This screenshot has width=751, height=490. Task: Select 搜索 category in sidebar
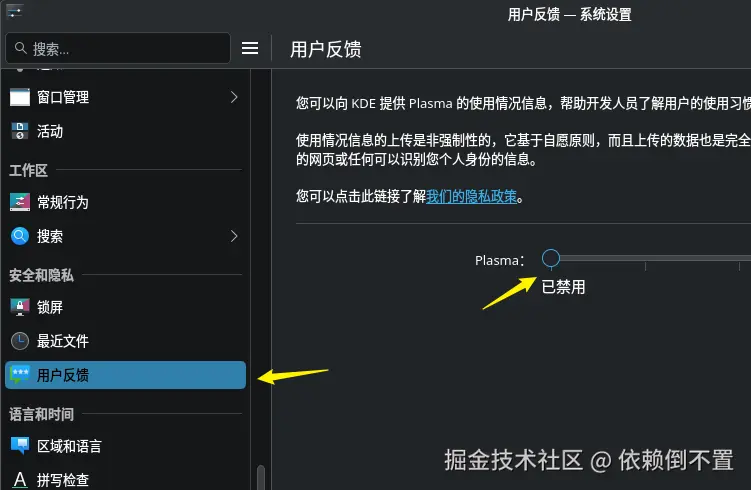pyautogui.click(x=125, y=236)
